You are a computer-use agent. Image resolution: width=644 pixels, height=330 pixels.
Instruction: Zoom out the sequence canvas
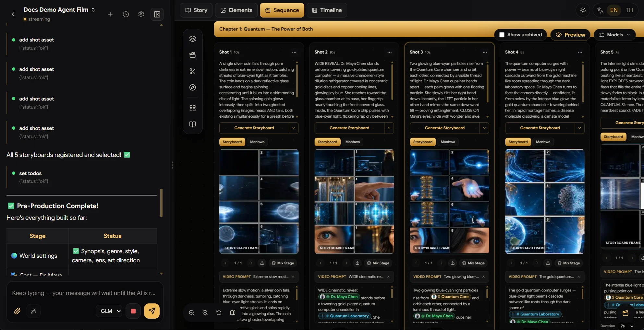click(192, 313)
